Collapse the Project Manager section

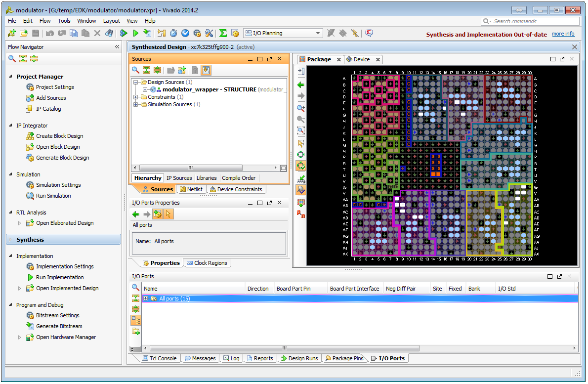point(10,77)
